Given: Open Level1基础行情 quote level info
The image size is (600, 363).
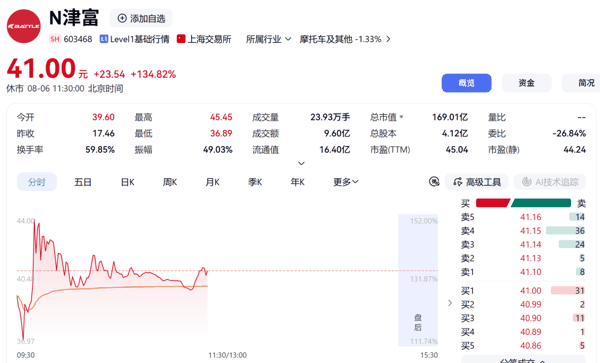Looking at the screenshot, I should click(x=135, y=39).
